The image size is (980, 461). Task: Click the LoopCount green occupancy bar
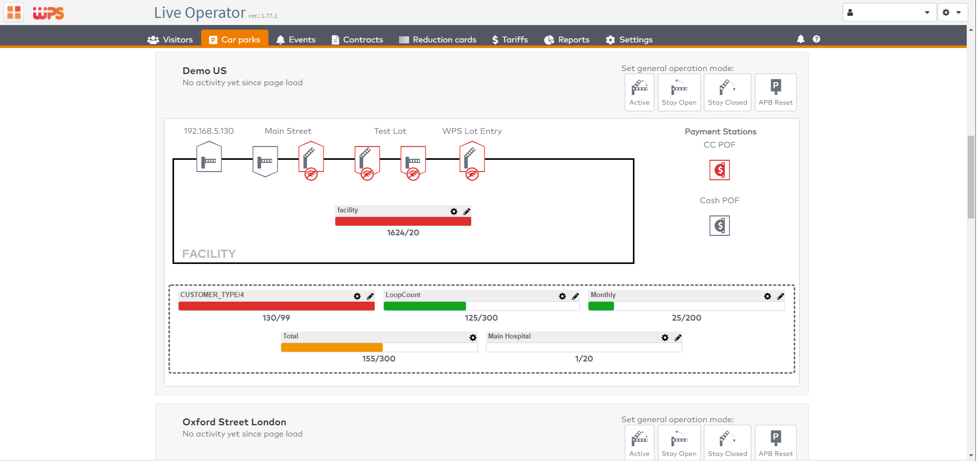pyautogui.click(x=481, y=306)
